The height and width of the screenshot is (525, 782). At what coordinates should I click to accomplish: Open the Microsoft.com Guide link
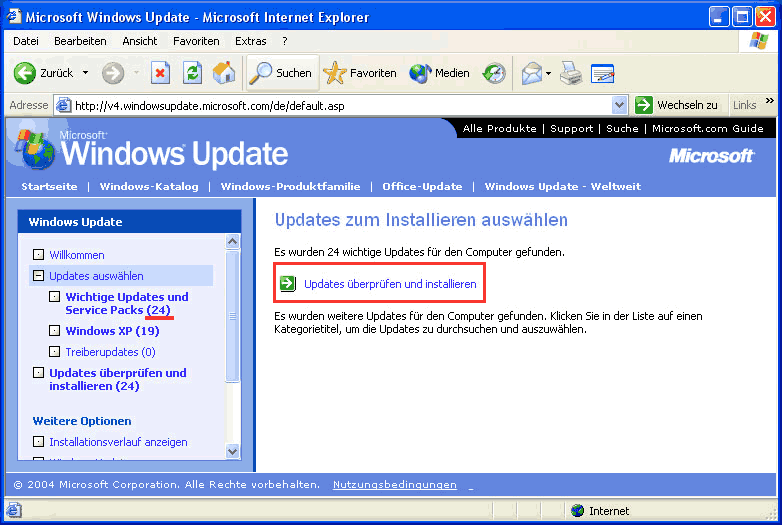tap(707, 129)
